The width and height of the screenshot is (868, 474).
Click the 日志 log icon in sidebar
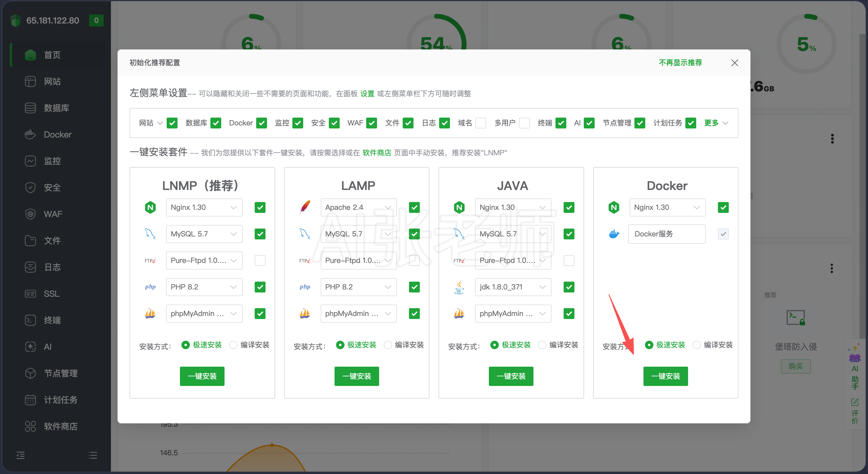pos(30,267)
